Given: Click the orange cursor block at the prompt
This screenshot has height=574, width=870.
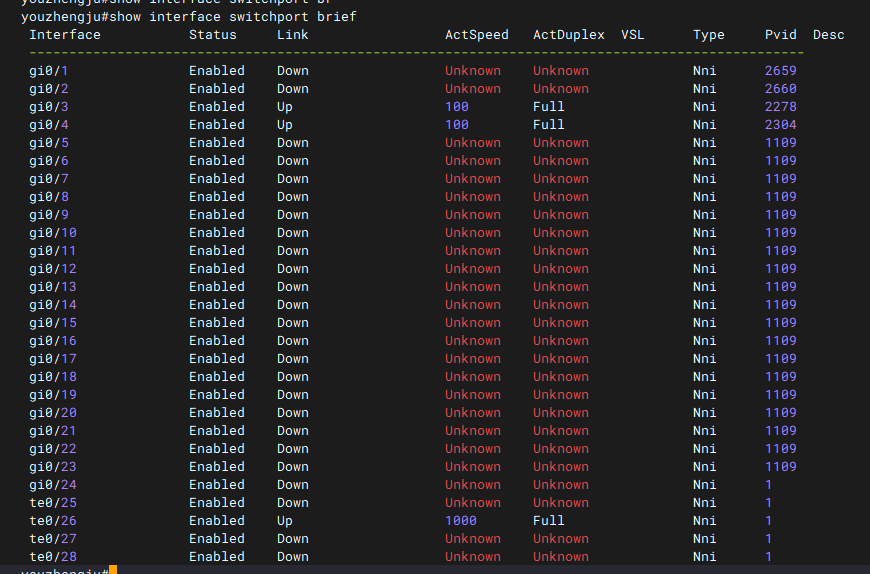Looking at the screenshot, I should 113,570.
